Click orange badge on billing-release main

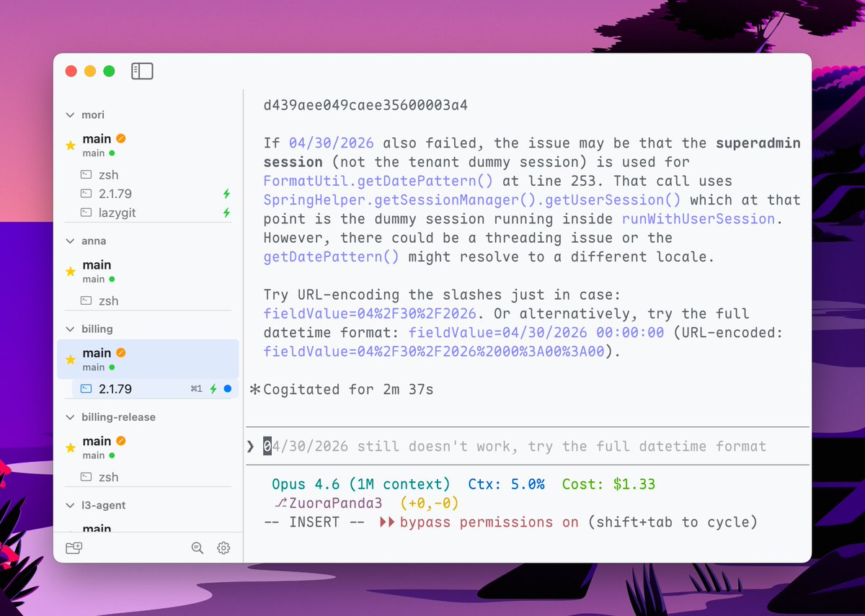[x=121, y=440]
